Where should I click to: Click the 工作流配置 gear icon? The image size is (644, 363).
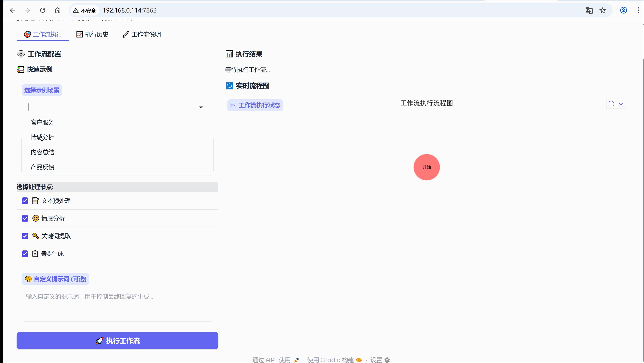click(21, 54)
